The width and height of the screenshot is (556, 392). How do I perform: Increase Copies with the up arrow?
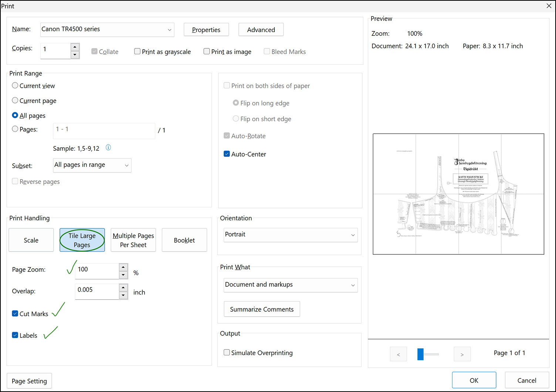pos(75,47)
